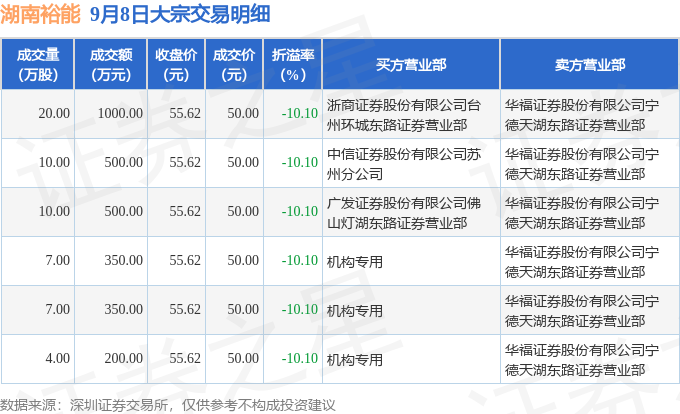The width and height of the screenshot is (680, 414).
Task: Select the 20.00 volume cell
Action: (38, 114)
